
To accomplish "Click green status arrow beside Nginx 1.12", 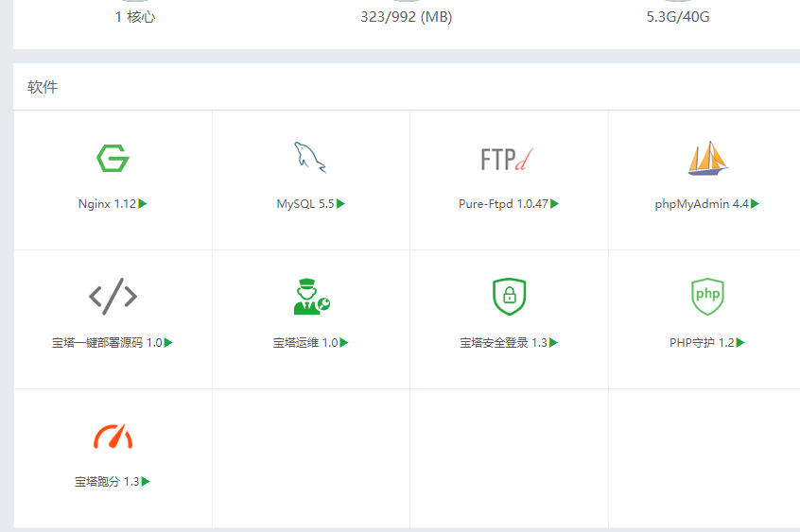I will point(143,204).
